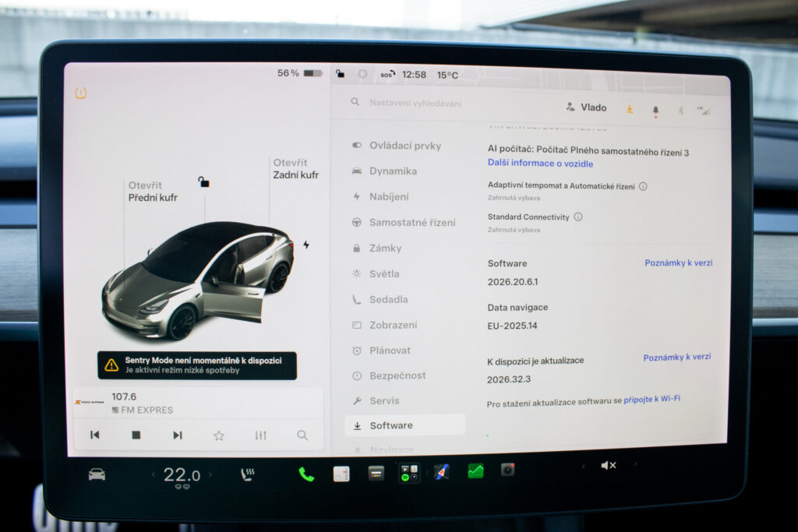Open the equalizer audio settings
This screenshot has width=798, height=532.
(260, 435)
